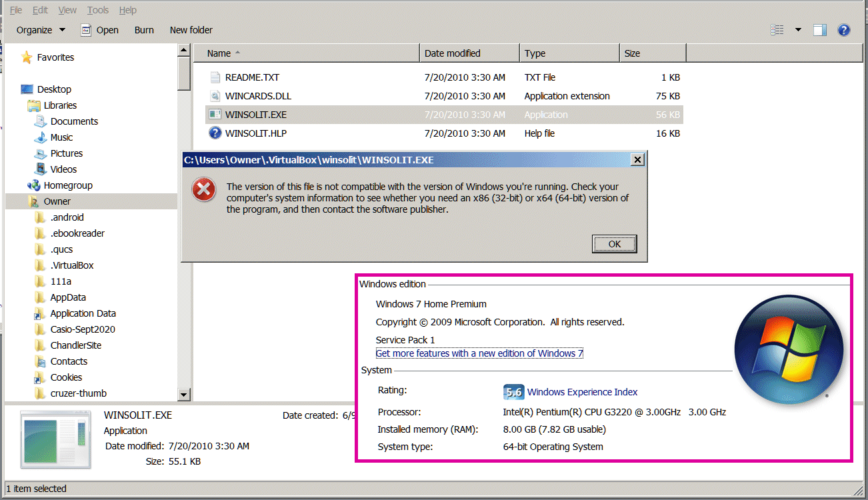Click the WINCARDS.DLL file name

pos(259,96)
